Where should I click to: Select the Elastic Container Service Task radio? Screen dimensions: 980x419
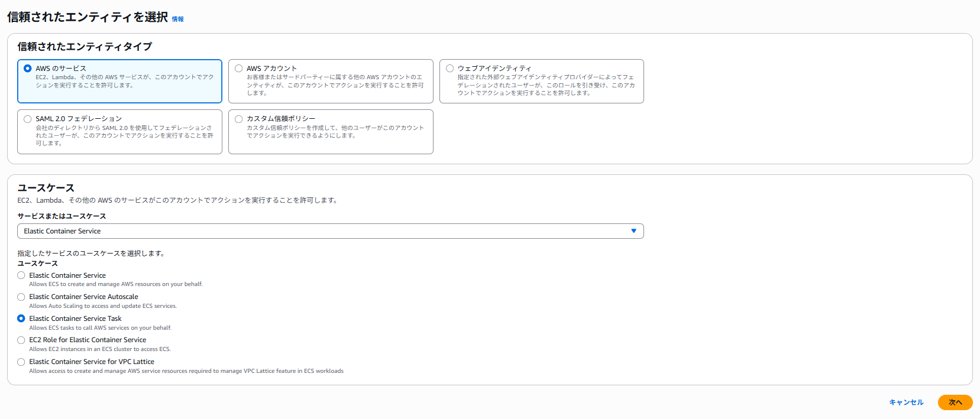[21, 319]
